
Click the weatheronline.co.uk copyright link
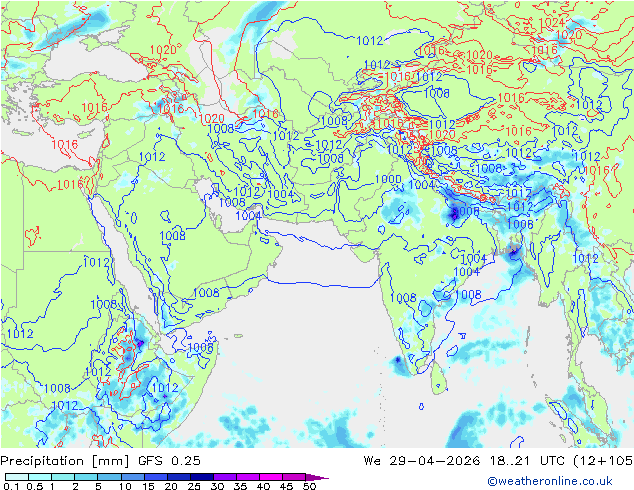point(550,481)
